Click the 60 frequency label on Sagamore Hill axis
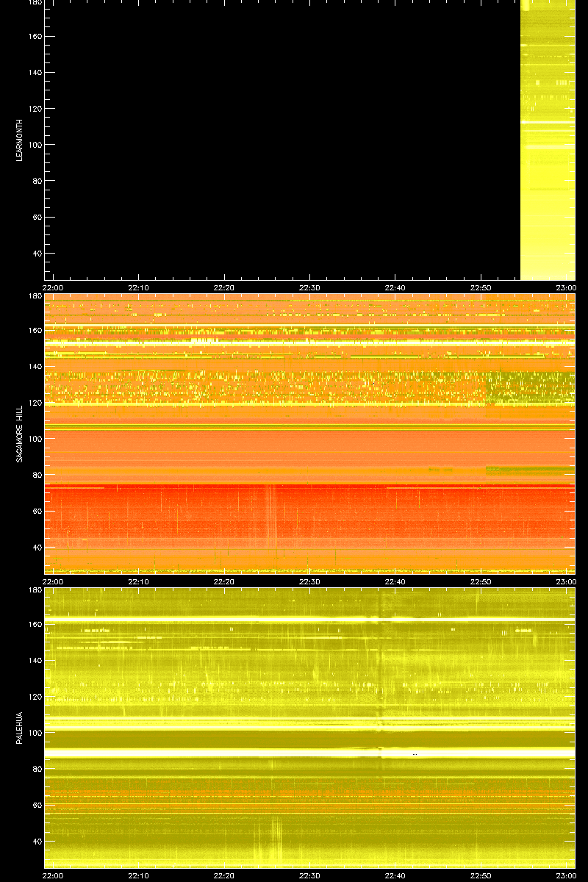Image resolution: width=588 pixels, height=882 pixels. point(37,511)
